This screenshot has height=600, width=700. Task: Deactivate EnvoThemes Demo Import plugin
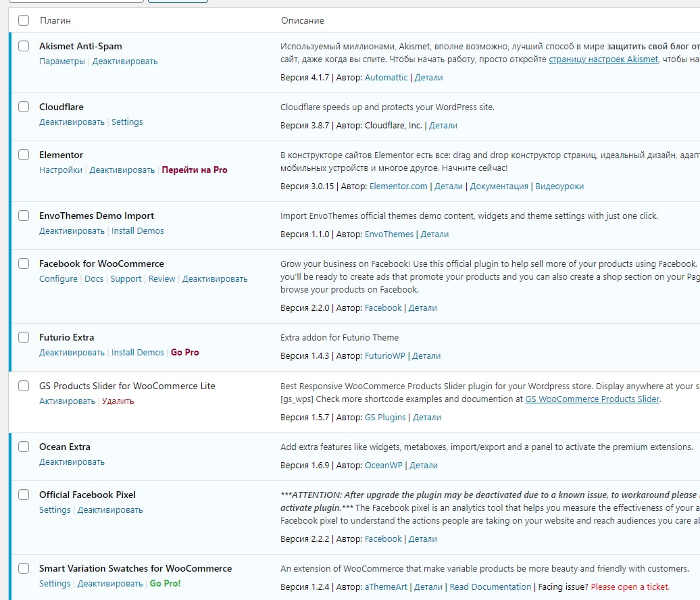pyautogui.click(x=72, y=231)
